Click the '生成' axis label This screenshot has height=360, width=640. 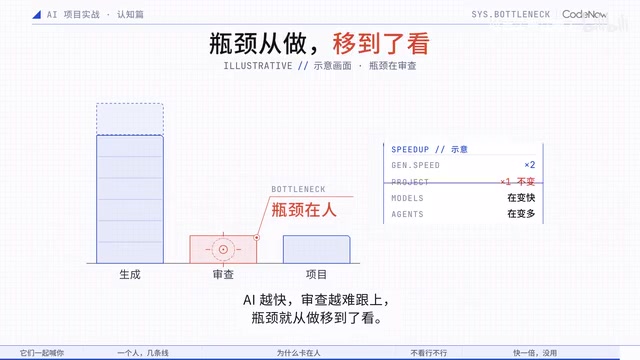coord(130,275)
